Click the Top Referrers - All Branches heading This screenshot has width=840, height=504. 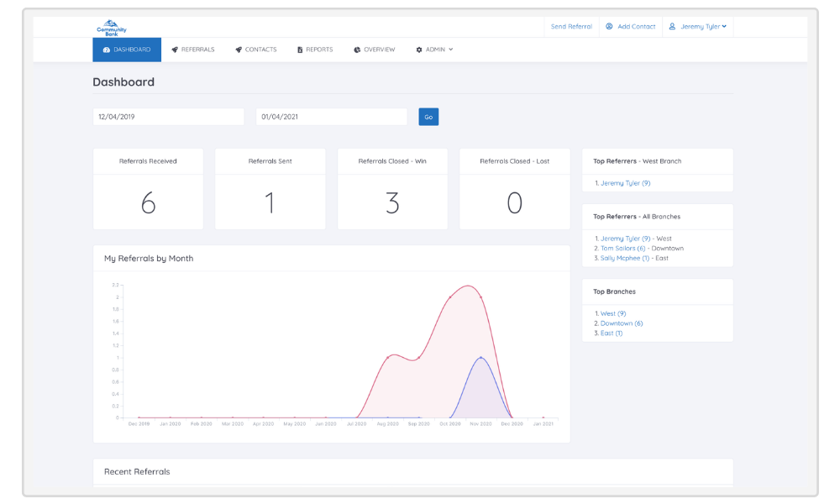pyautogui.click(x=637, y=217)
